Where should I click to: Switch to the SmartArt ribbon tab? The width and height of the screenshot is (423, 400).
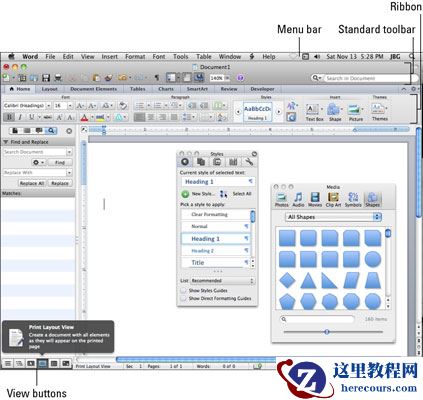click(x=197, y=89)
